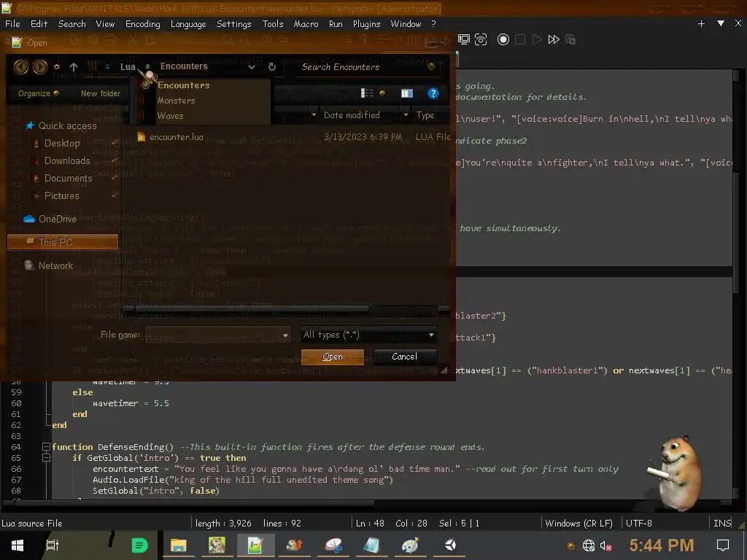747x560 pixels.
Task: Open the view options dropdown arrow
Action: pos(382,93)
